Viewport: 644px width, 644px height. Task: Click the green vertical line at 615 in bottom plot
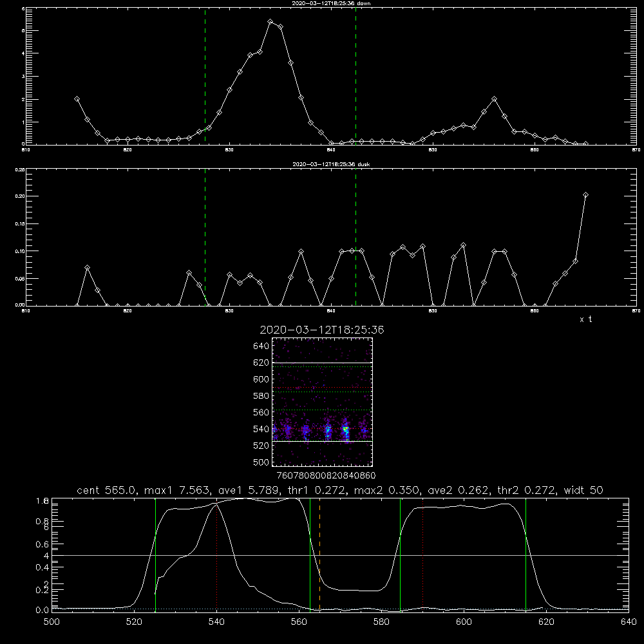[526, 555]
